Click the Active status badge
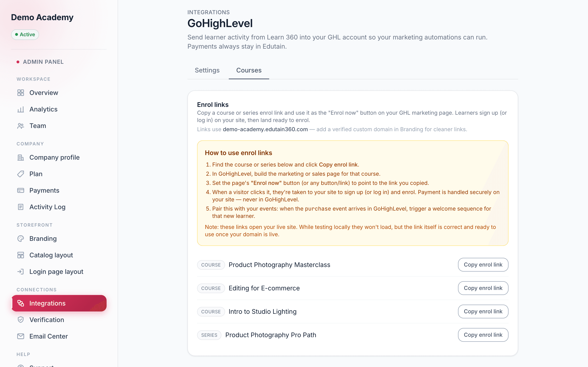Image resolution: width=588 pixels, height=367 pixels. [25, 34]
